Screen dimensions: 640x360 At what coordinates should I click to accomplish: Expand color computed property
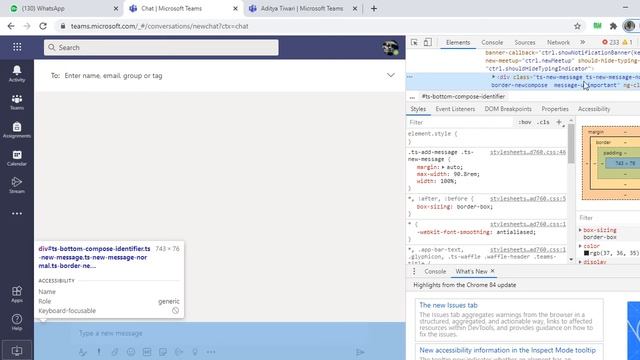point(580,246)
